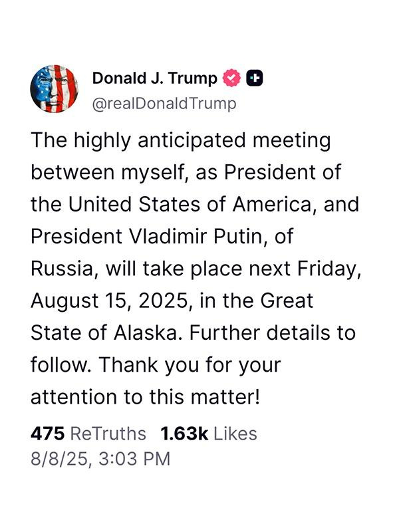The height and width of the screenshot is (532, 399).
Task: Click the pink verified checkmark badge
Action: [231, 78]
